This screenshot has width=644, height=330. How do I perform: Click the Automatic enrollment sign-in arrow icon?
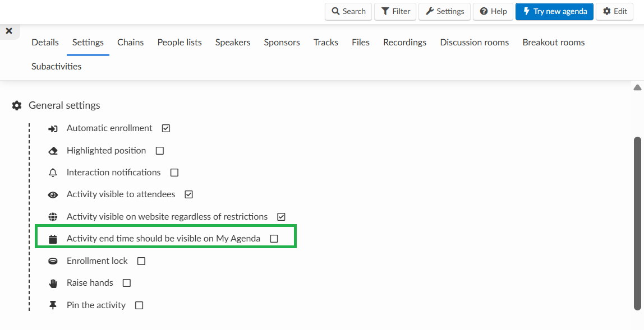coord(53,129)
